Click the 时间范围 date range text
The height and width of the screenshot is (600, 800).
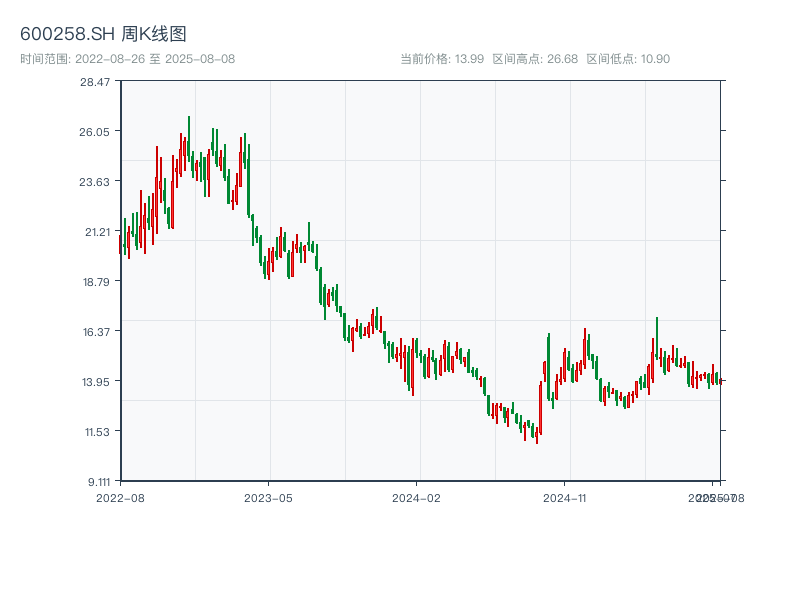[x=127, y=59]
